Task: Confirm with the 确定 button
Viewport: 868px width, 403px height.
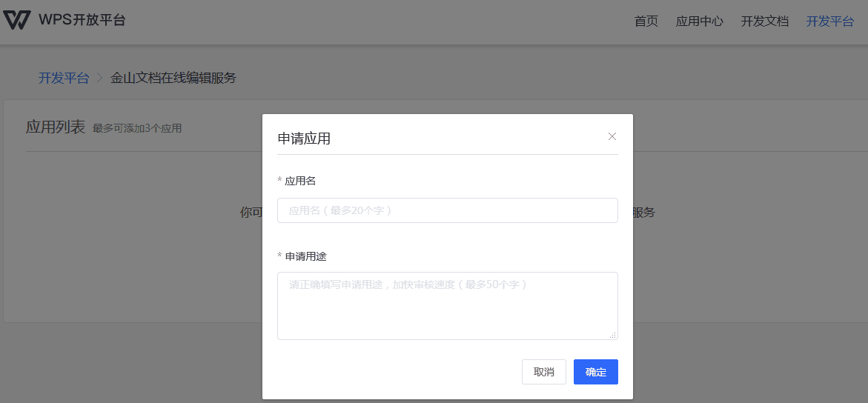Action: tap(595, 372)
